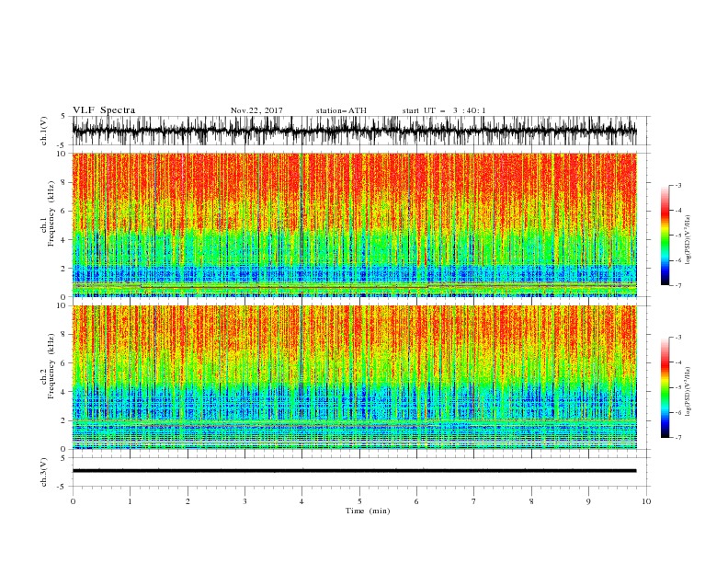Click the time axis tick label "5"
The width and height of the screenshot is (728, 563).
point(359,501)
